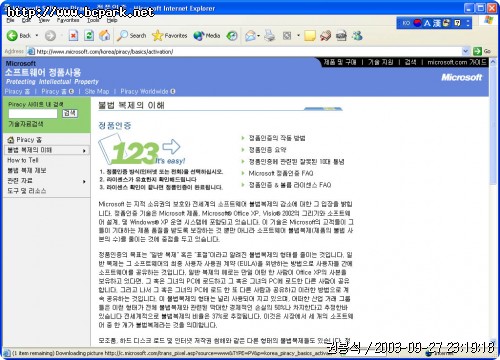This screenshot has width=500, height=360.
Task: Select 도구 및 리소스 in sidebar
Action: [27, 191]
